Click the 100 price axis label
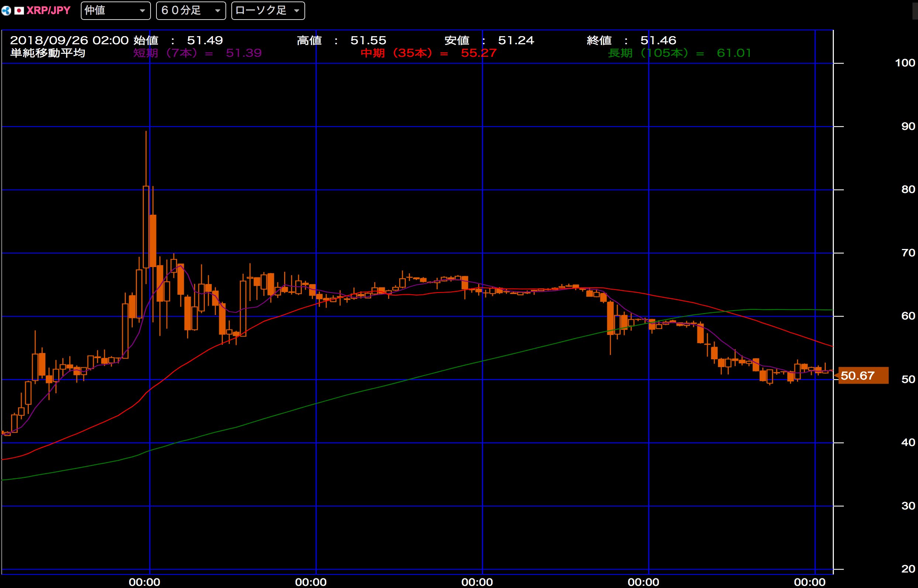Screen dimensions: 918x588 tap(905, 63)
